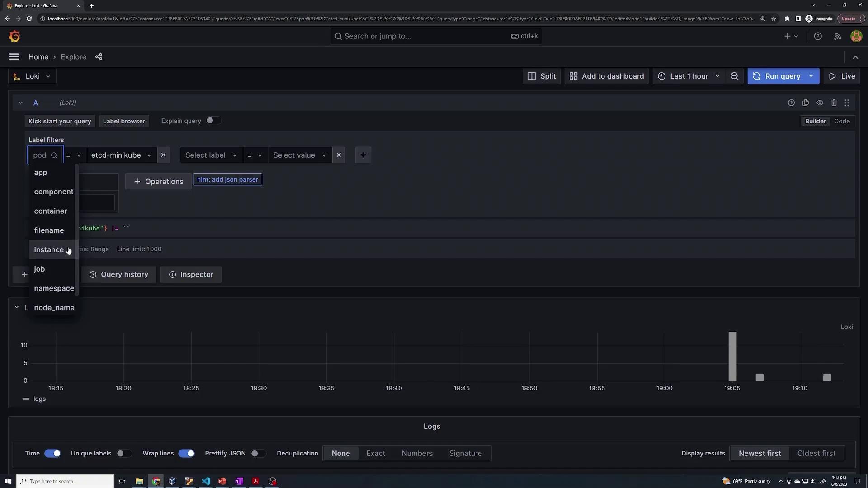Duplicate query A using the copy icon
Image resolution: width=868 pixels, height=488 pixels.
tap(806, 103)
